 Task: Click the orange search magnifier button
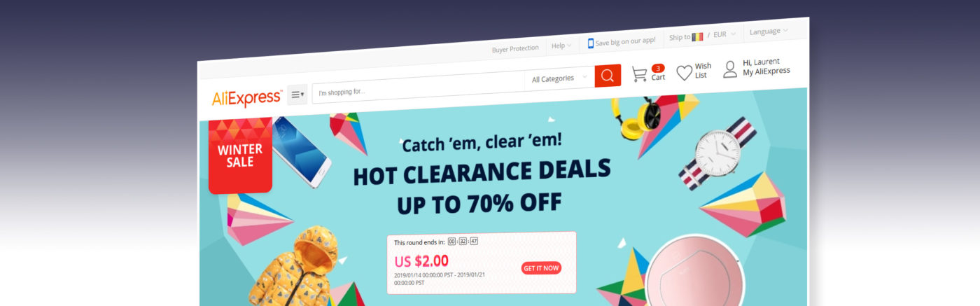608,76
